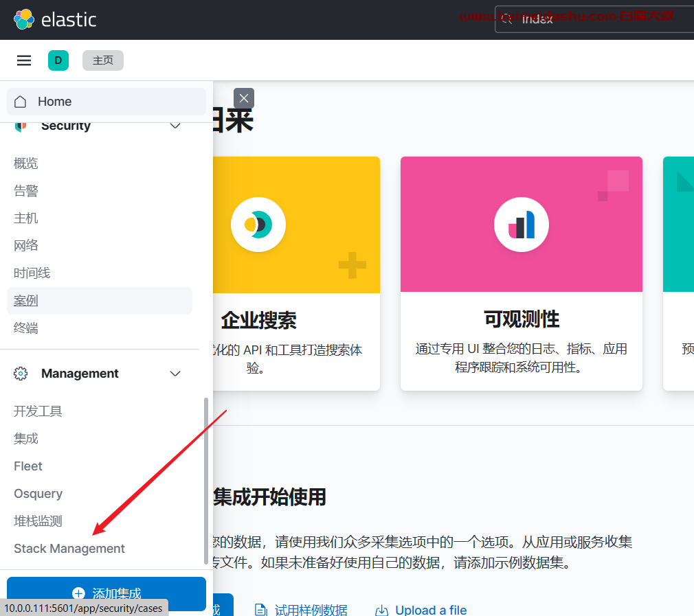The height and width of the screenshot is (616, 694).
Task: Click the Elastic logo in header
Action: pyautogui.click(x=56, y=19)
